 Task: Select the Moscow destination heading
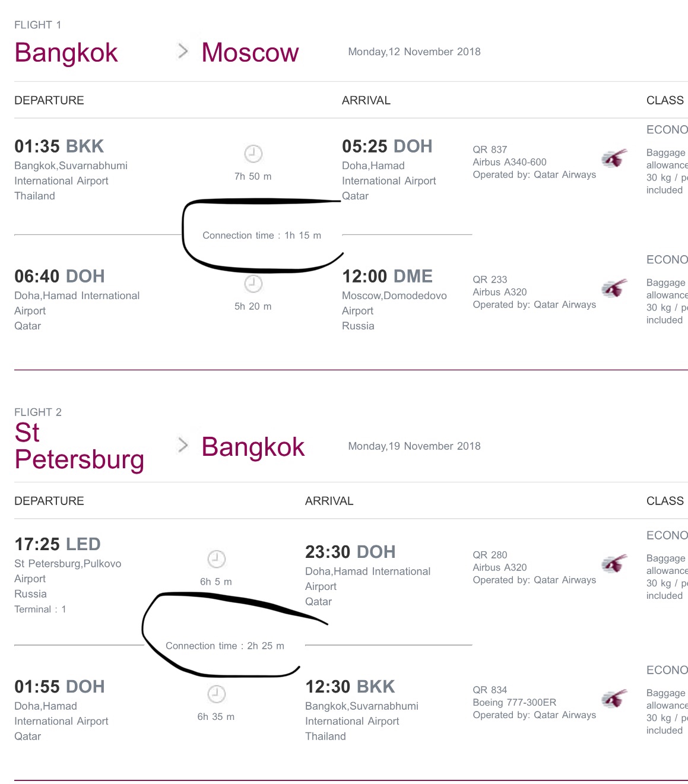point(250,53)
